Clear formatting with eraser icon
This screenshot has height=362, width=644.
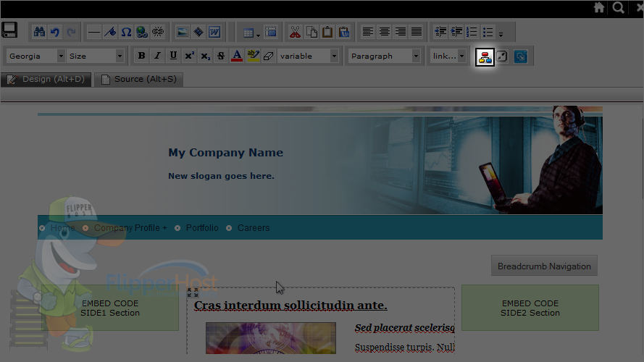click(269, 56)
